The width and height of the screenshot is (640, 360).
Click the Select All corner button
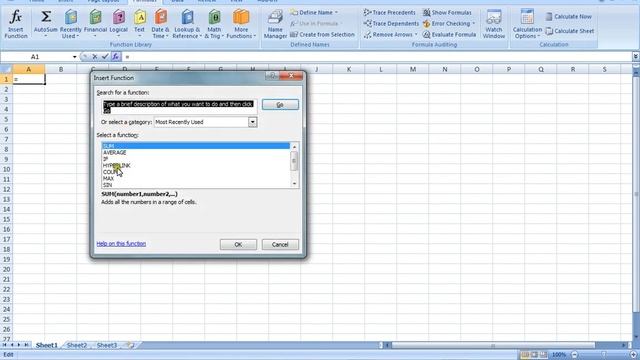[6, 69]
